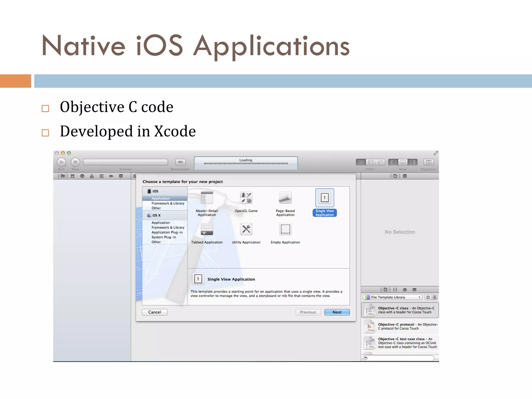Open the Scheme selector field
Image resolution: width=532 pixels, height=399 pixels.
coord(125,162)
